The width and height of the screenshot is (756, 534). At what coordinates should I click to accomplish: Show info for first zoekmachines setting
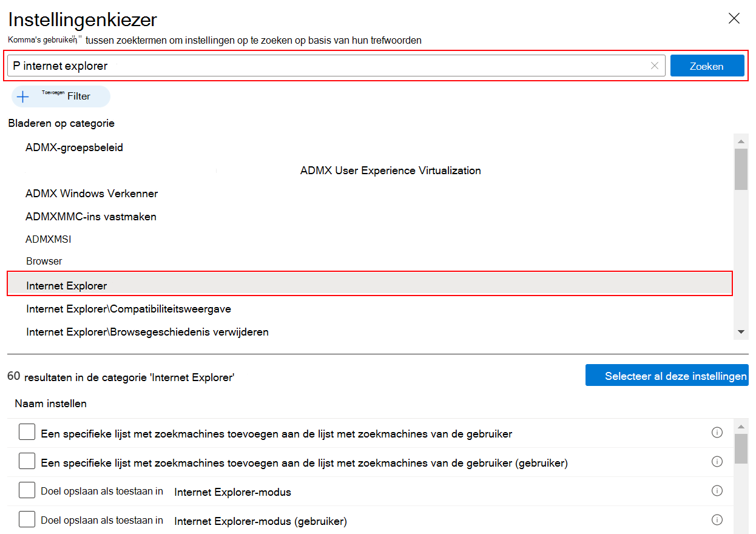pos(717,433)
